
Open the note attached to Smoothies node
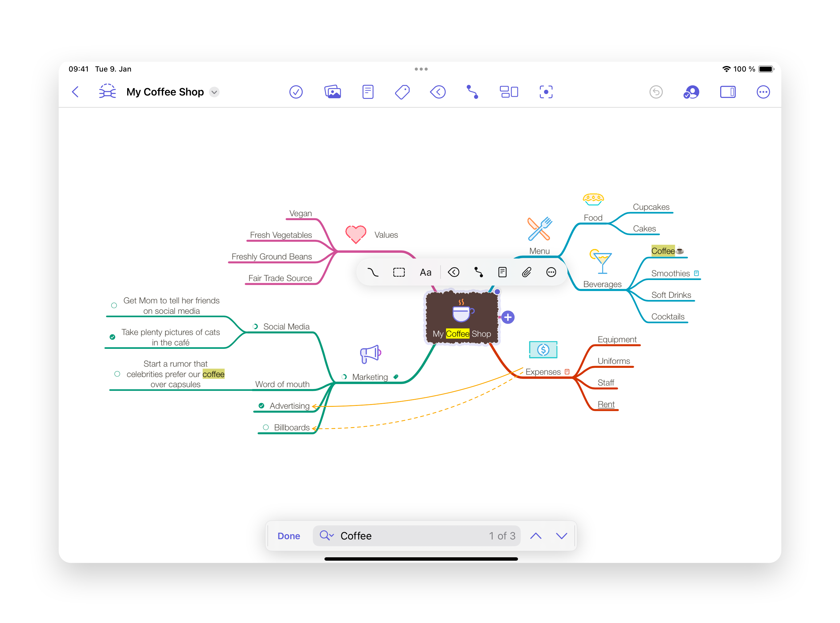696,273
